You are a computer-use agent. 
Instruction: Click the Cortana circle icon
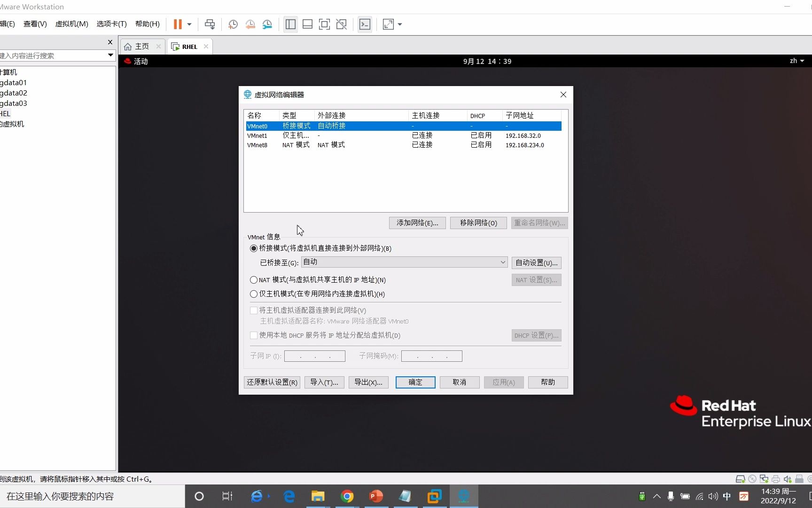[199, 496]
